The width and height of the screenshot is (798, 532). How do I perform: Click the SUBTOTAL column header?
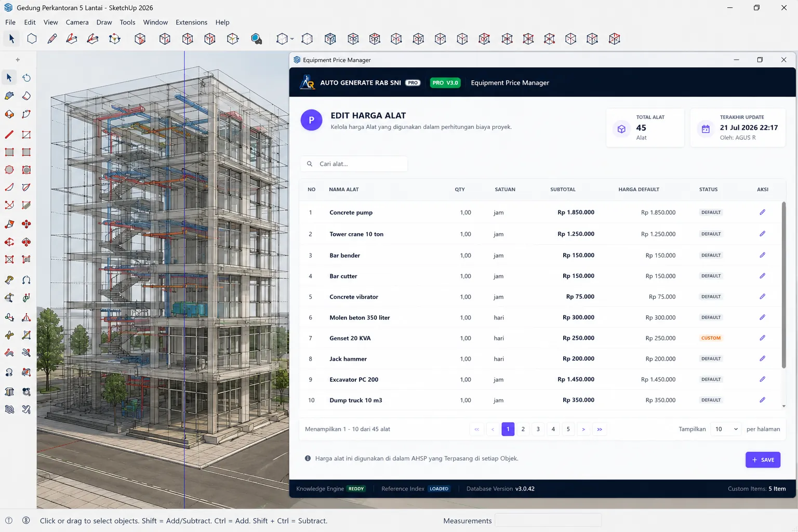coord(563,190)
